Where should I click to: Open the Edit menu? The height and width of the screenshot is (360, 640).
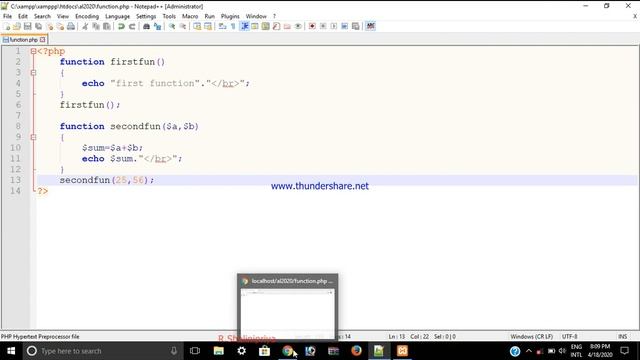tap(23, 16)
